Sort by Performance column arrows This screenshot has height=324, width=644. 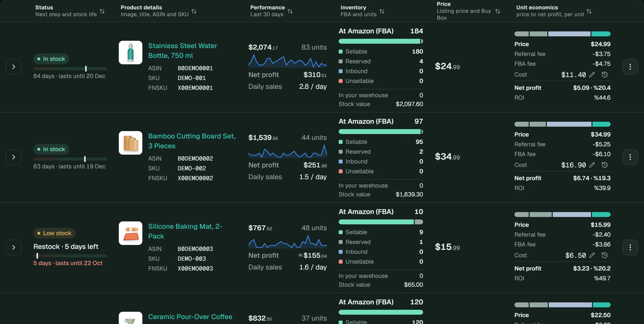tap(290, 11)
